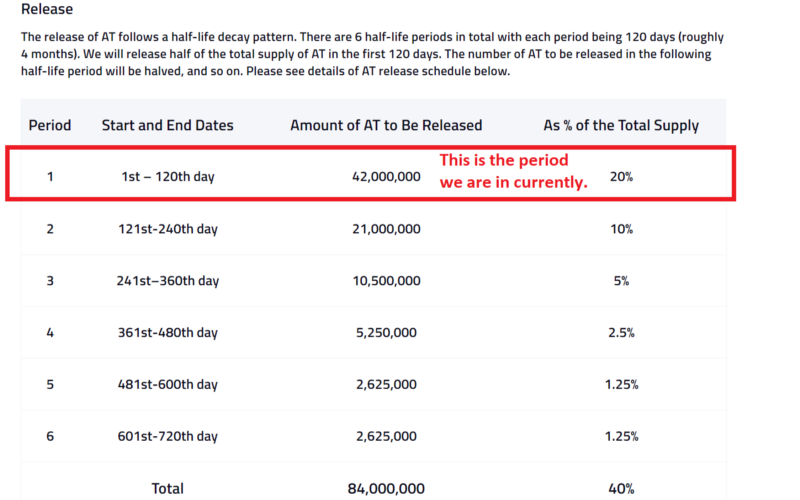The image size is (800, 500).
Task: Click the Amount of AT to Be Released header
Action: click(386, 125)
